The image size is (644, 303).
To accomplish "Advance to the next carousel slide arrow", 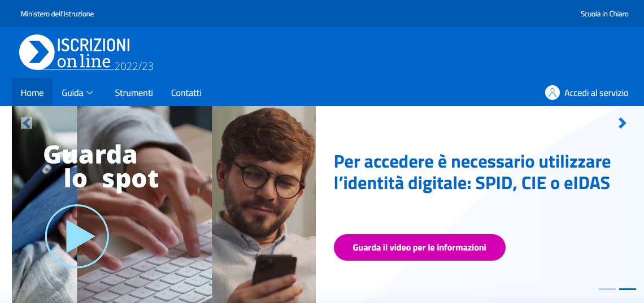I will click(622, 123).
